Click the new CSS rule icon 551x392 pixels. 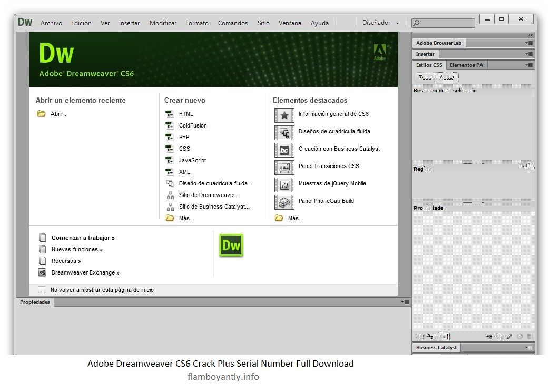click(499, 337)
